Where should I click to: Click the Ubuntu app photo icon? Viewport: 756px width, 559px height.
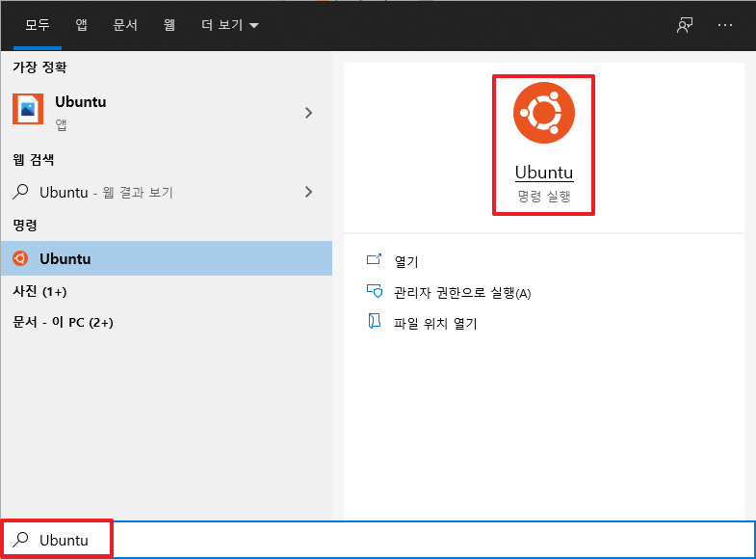click(28, 109)
